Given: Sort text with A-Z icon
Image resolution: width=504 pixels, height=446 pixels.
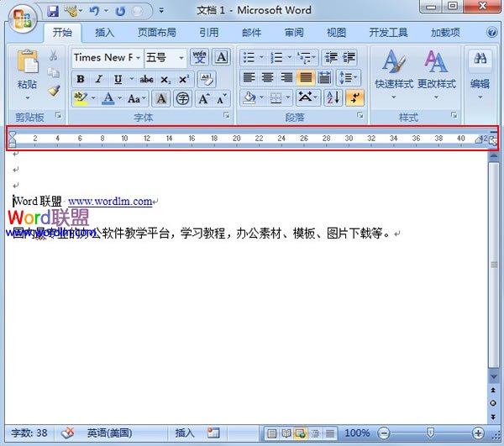Looking at the screenshot, I should coord(333,97).
